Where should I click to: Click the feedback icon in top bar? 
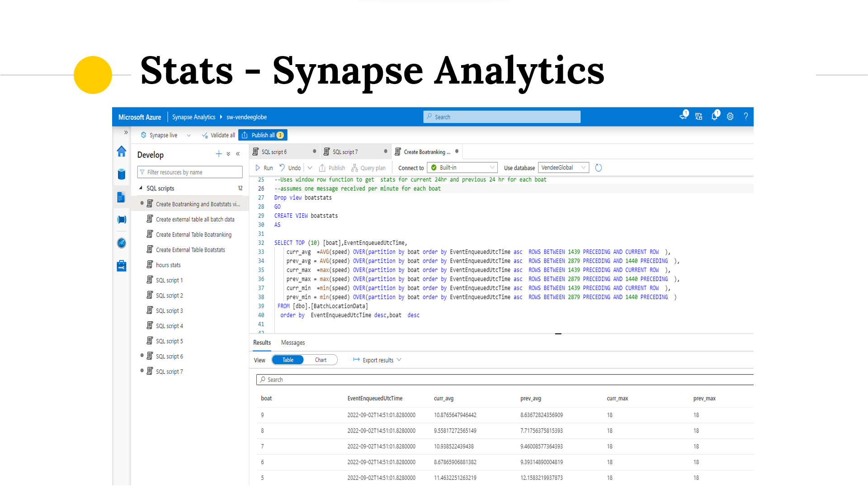pos(684,116)
